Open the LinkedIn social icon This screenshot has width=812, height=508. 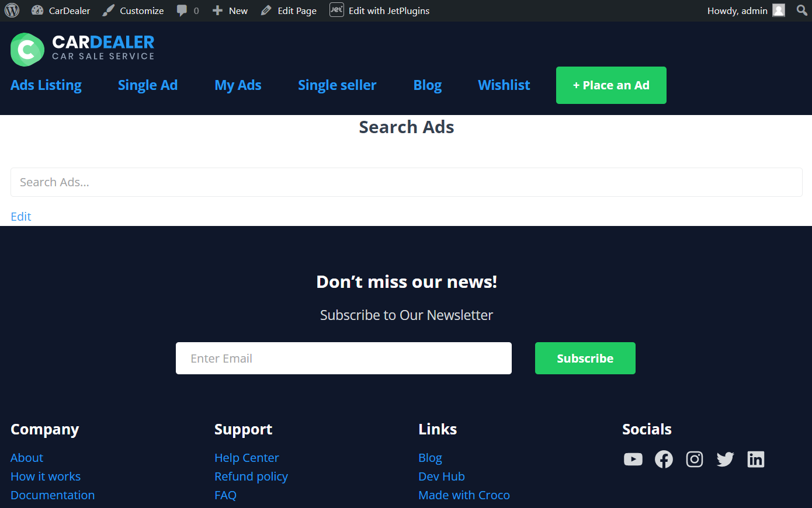click(x=756, y=460)
